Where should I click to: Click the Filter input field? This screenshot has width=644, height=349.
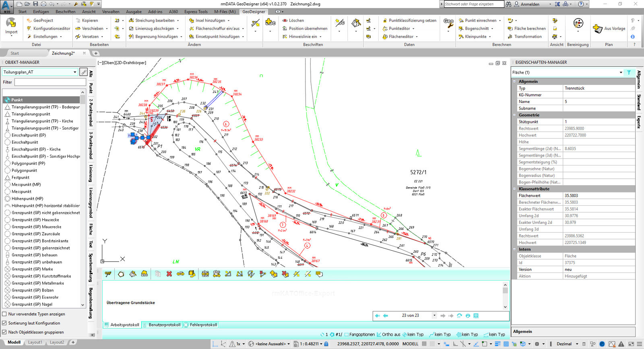pos(50,82)
